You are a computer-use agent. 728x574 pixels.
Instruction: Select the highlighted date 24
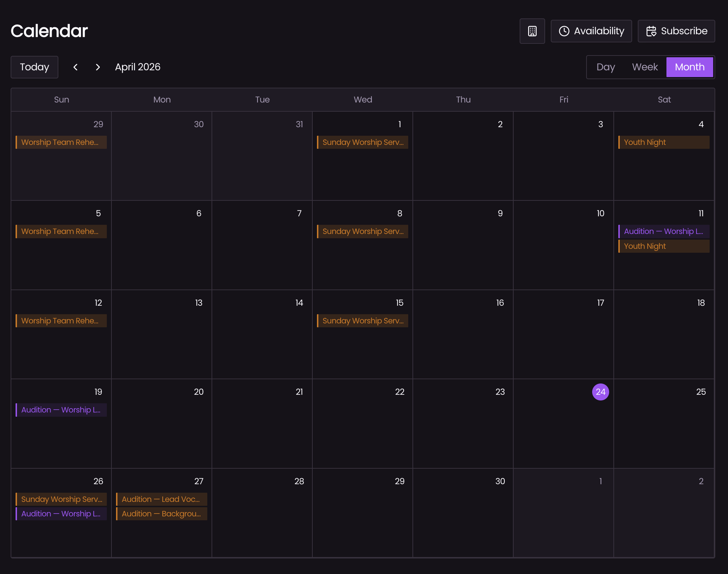pos(600,392)
